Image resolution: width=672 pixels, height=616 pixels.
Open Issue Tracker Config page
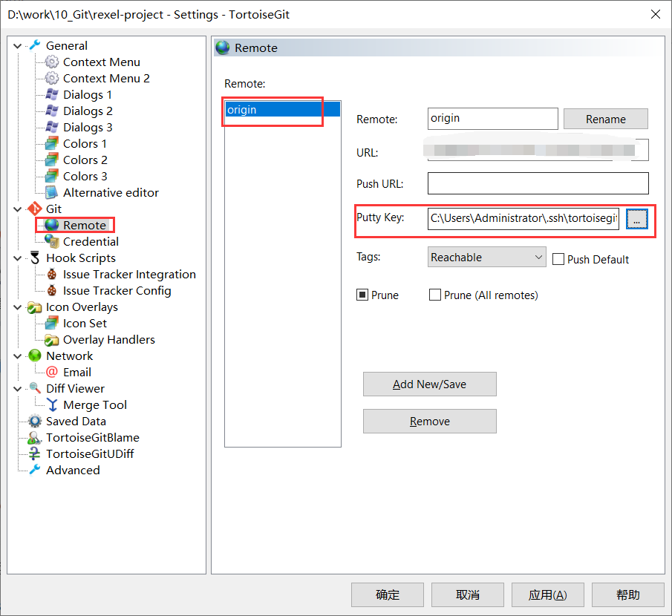tap(117, 291)
